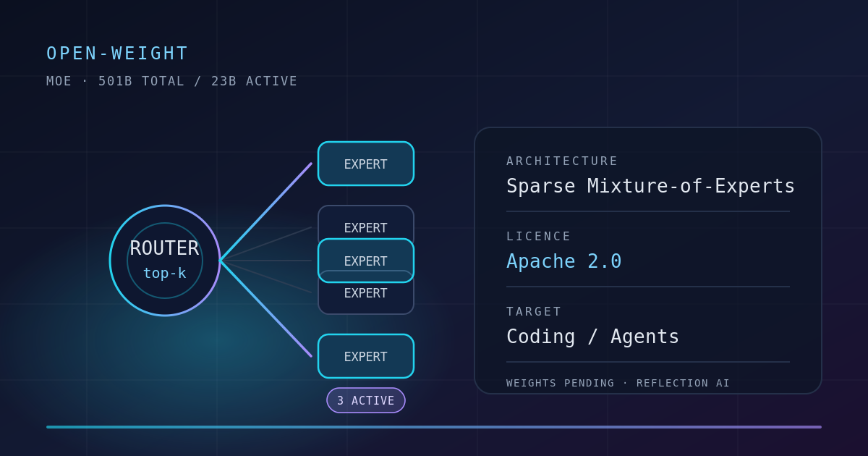Click "WEIGHTS PENDING · REFLECTION AI" footer text

(618, 383)
